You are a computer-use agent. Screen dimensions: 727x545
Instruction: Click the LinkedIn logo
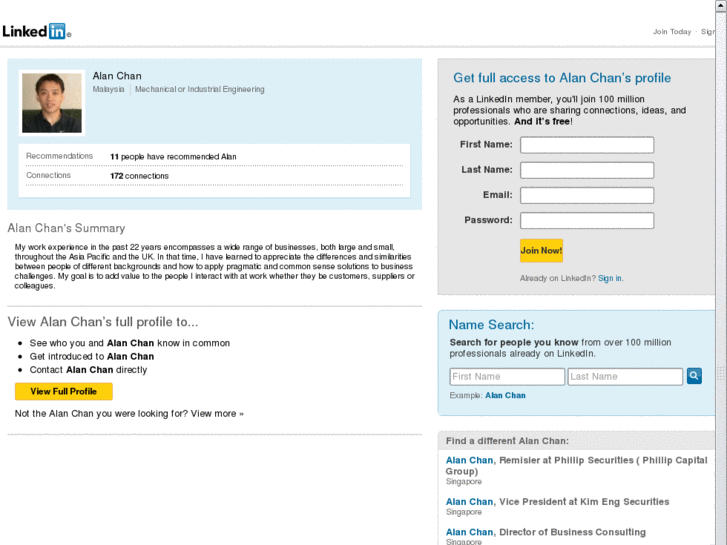(36, 31)
